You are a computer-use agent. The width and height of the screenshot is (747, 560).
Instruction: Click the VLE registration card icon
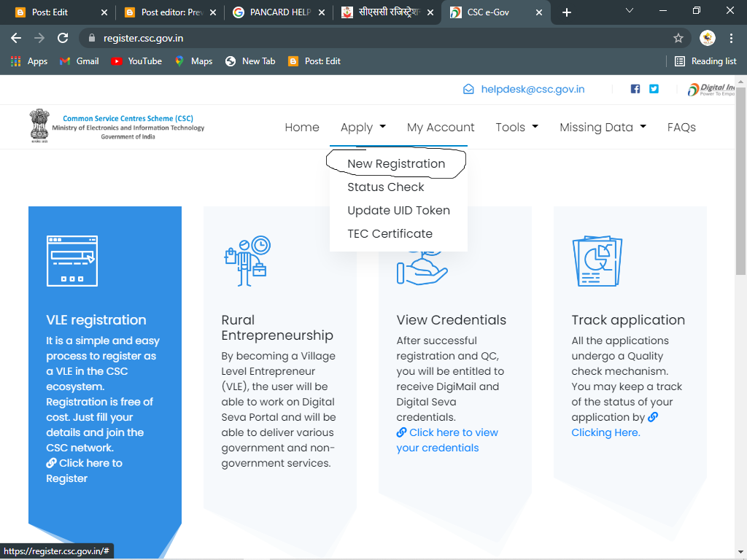(72, 261)
